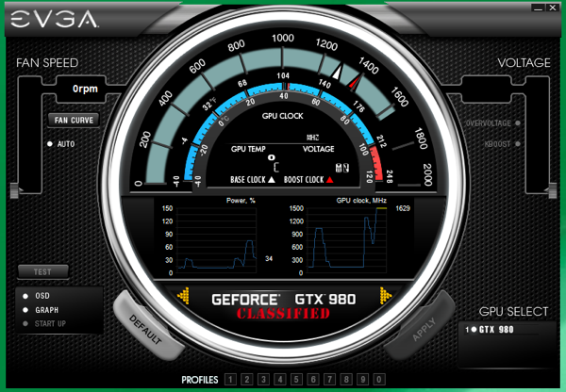Click the GPU clock MHz graph
566x392 pixels.
(346, 240)
